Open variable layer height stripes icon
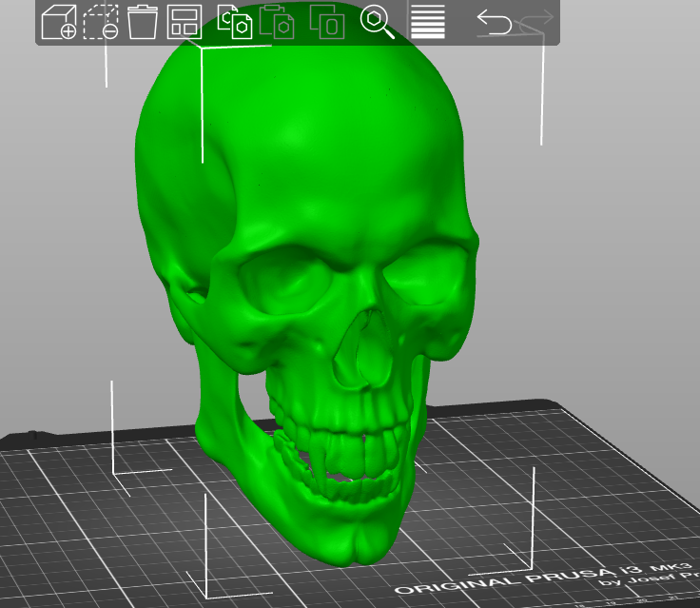This screenshot has height=608, width=700. (428, 22)
